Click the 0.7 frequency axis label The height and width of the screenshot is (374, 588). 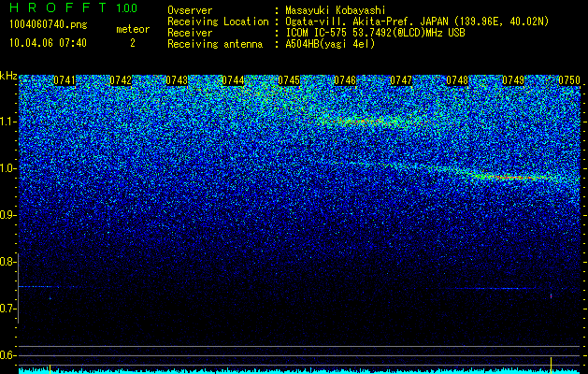point(7,309)
